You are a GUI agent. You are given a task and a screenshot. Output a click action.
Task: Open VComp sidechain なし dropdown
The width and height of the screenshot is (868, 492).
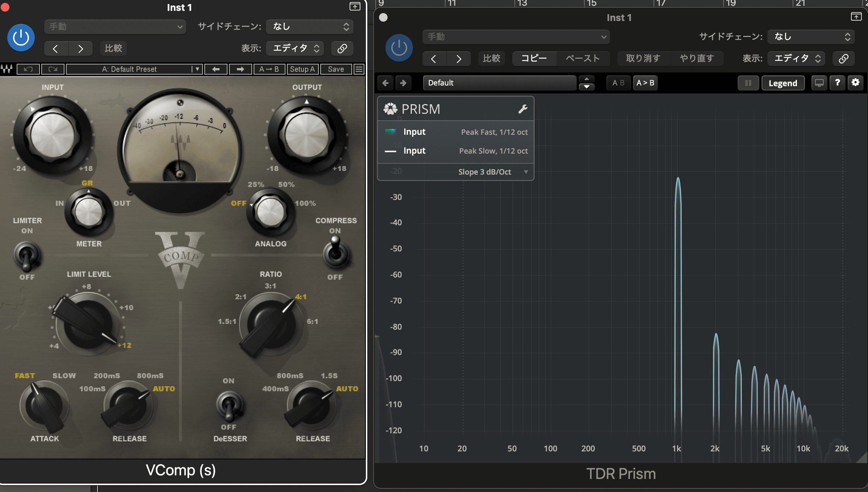pyautogui.click(x=310, y=27)
